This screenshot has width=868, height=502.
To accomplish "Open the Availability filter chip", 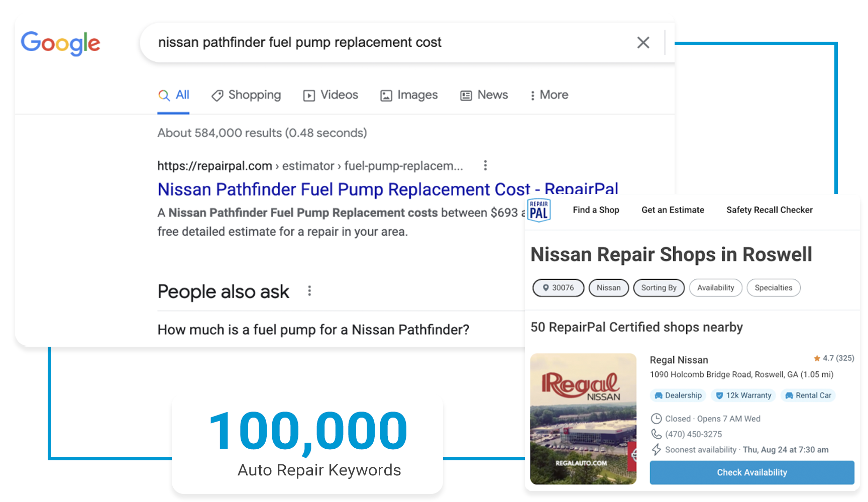I will [x=715, y=288].
